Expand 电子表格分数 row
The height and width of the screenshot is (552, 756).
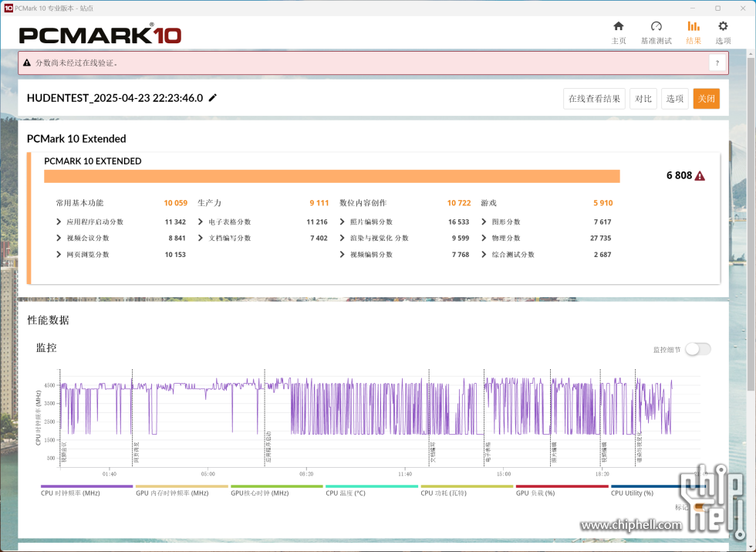pos(201,222)
